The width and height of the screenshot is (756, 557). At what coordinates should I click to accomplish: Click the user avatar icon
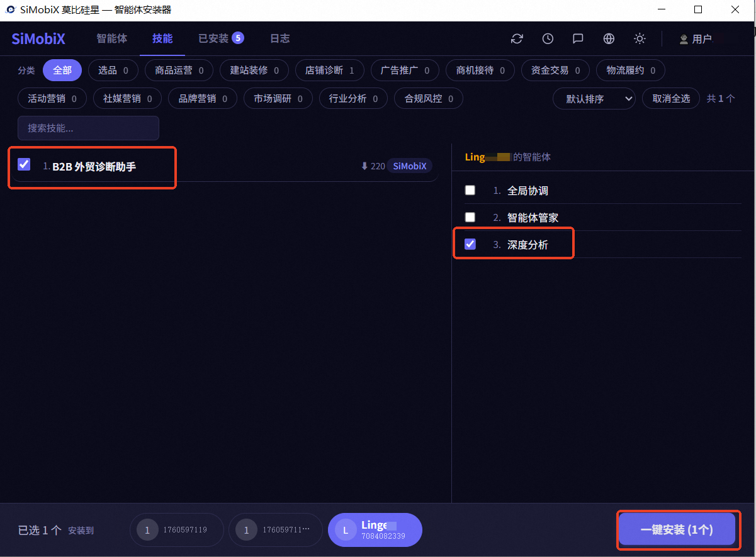pos(684,39)
